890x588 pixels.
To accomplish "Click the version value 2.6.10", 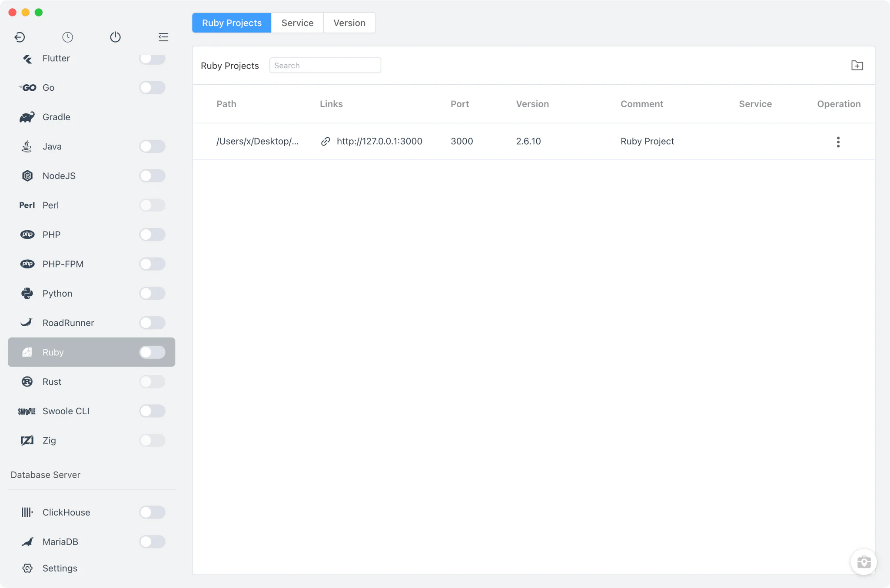I will 528,142.
